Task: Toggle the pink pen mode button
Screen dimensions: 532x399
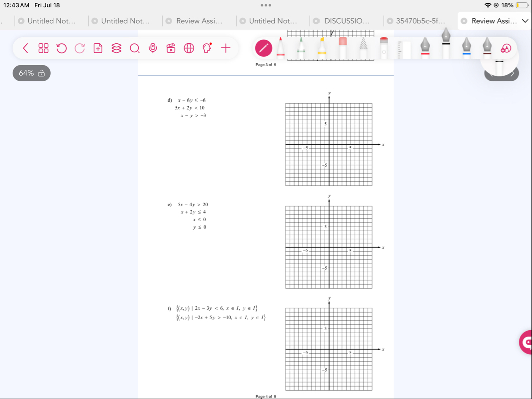Action: point(264,48)
